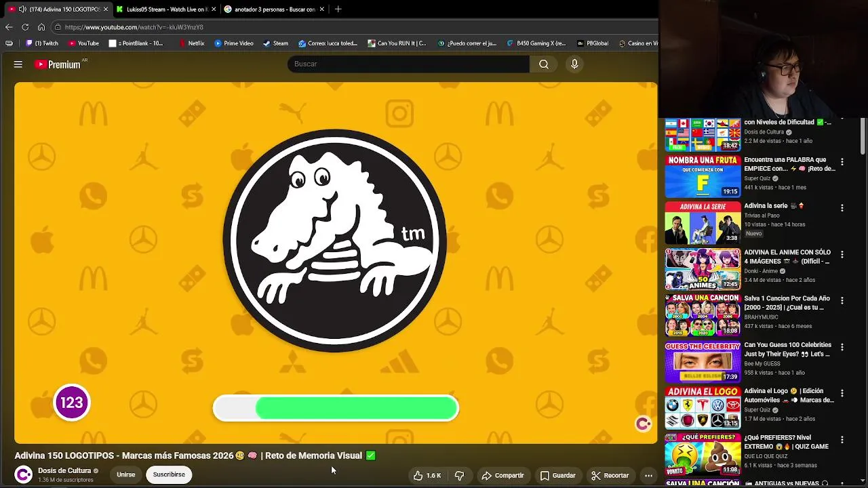Mute the audio-playing YouTube tab

click(22, 9)
